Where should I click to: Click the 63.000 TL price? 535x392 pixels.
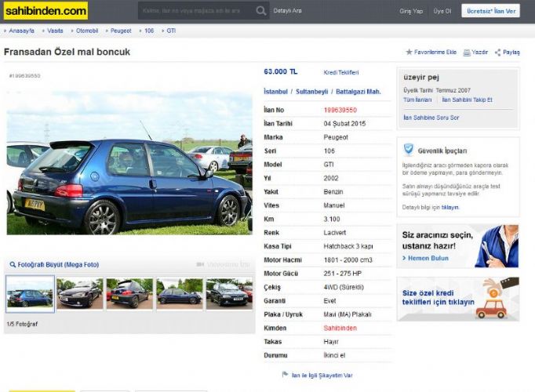[281, 71]
